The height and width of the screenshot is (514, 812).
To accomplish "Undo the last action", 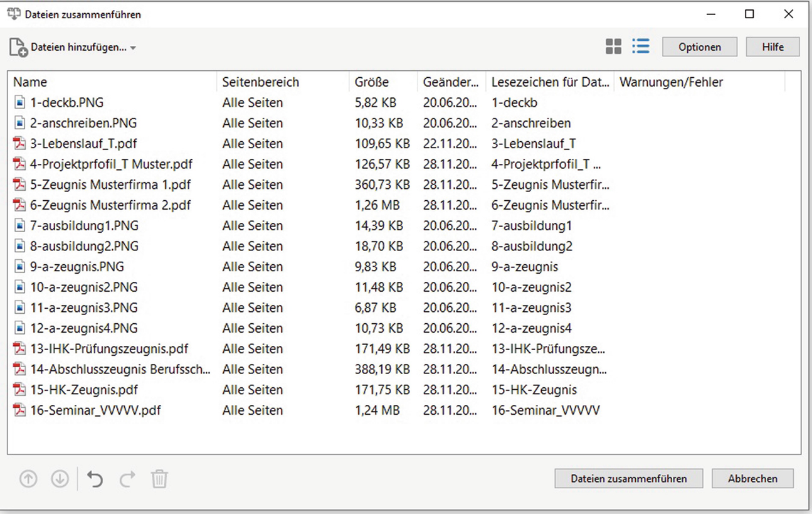I will [x=95, y=479].
